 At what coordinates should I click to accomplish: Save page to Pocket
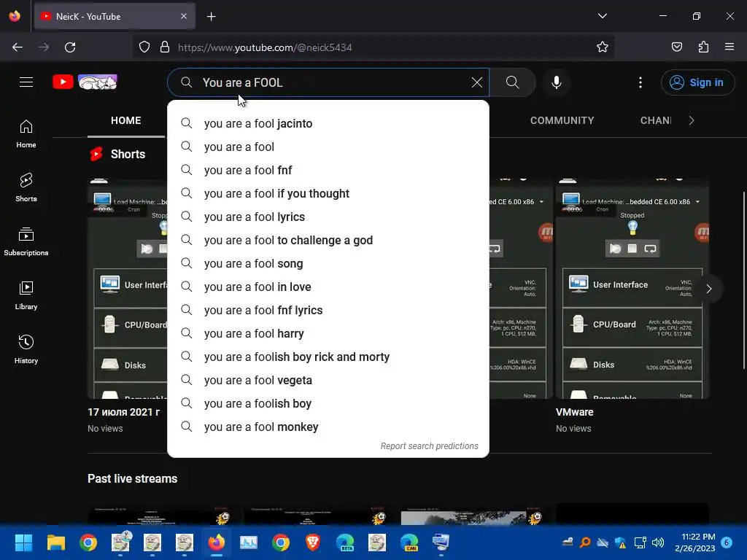click(676, 47)
